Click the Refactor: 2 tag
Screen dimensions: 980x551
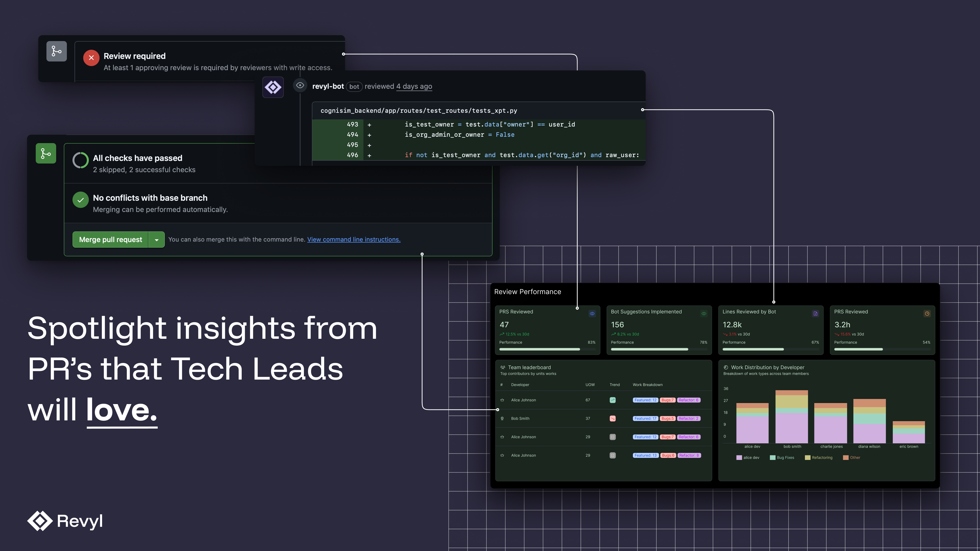point(689,418)
